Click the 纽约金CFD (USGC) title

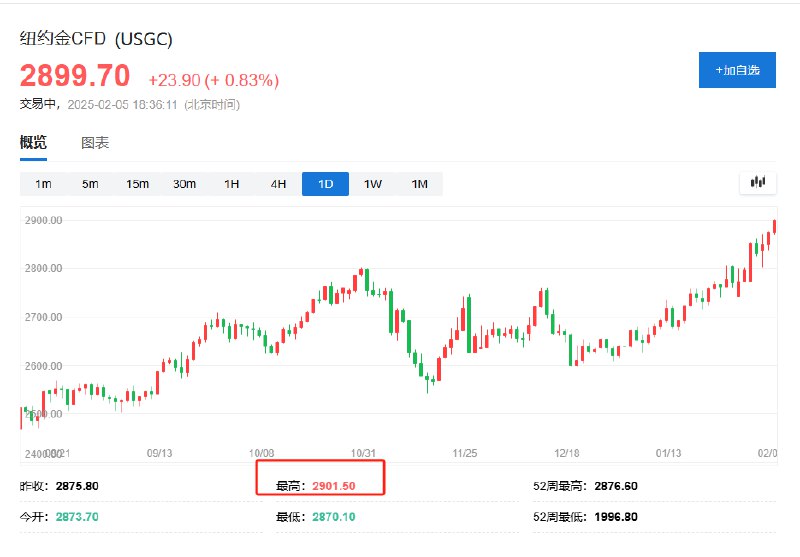96,39
